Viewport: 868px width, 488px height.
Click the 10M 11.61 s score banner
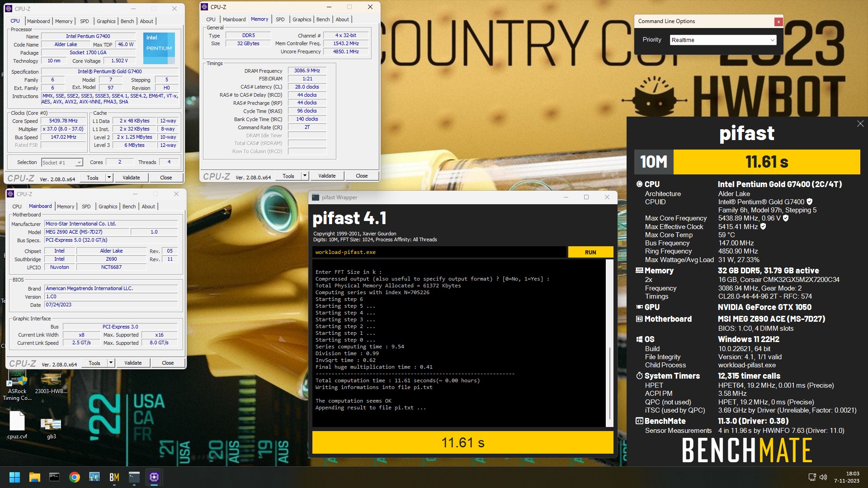747,162
